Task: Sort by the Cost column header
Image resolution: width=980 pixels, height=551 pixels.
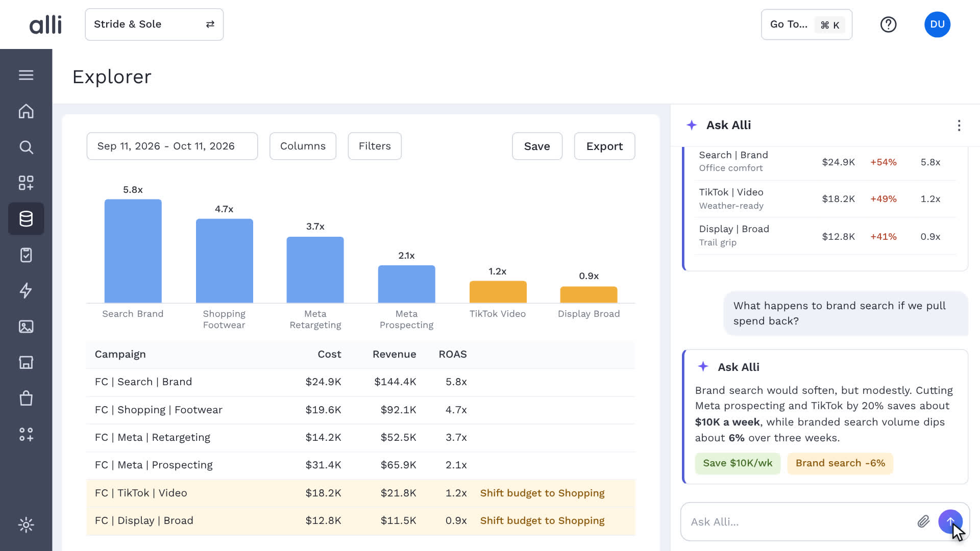Action: (329, 354)
